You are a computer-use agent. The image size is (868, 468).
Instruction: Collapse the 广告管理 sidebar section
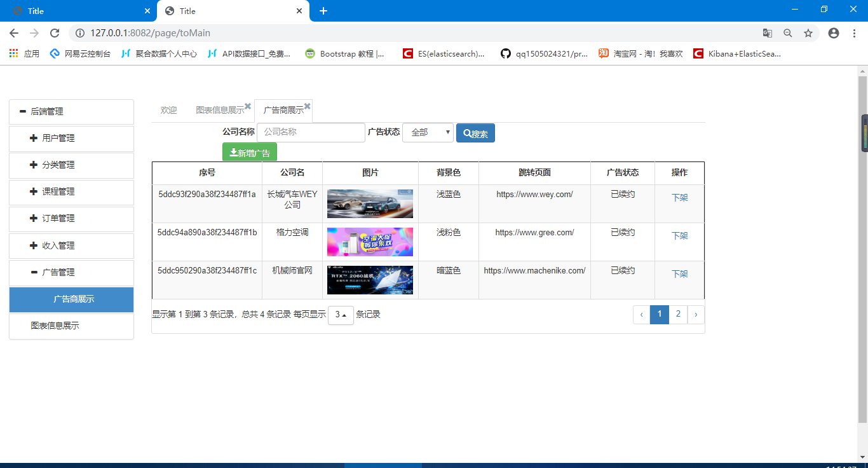pyautogui.click(x=34, y=272)
